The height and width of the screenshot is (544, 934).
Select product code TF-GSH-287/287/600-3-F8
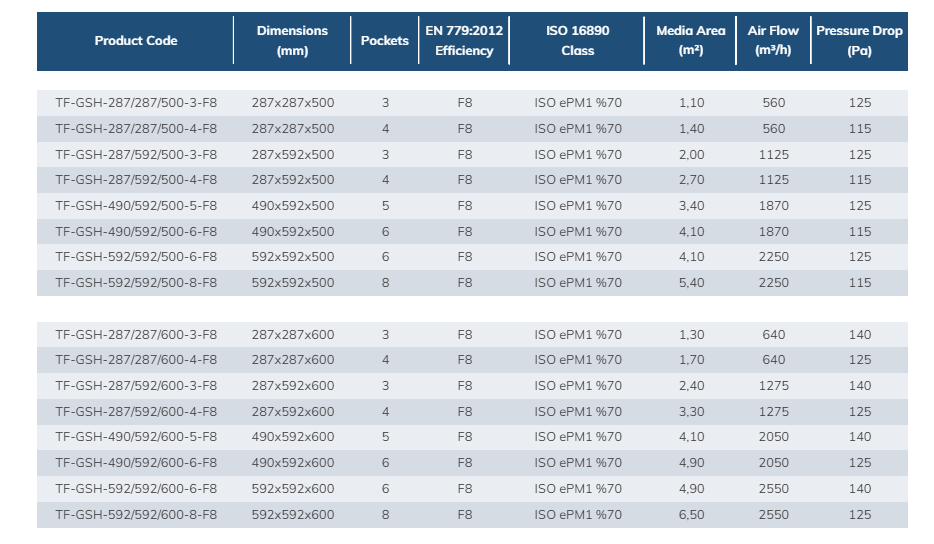click(x=136, y=335)
